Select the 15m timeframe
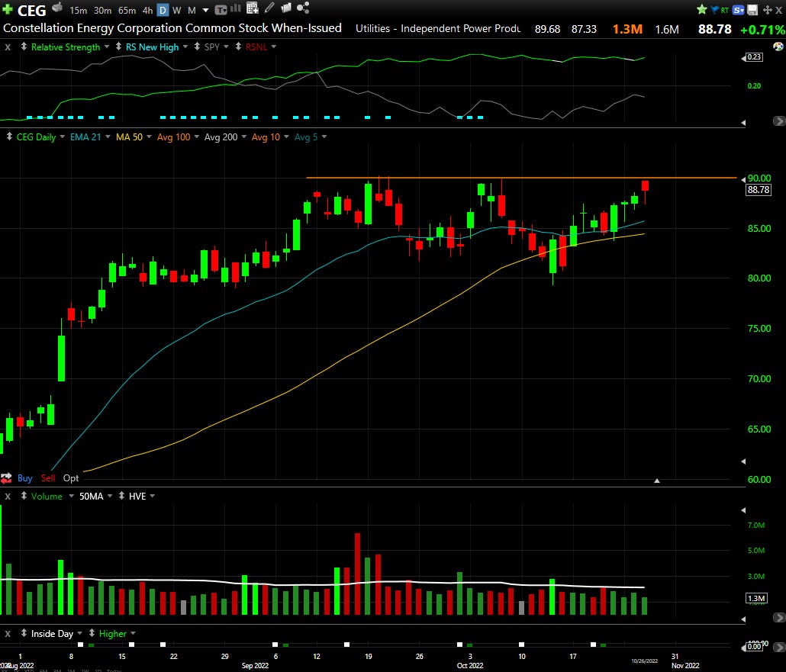The width and height of the screenshot is (786, 672). (x=78, y=10)
